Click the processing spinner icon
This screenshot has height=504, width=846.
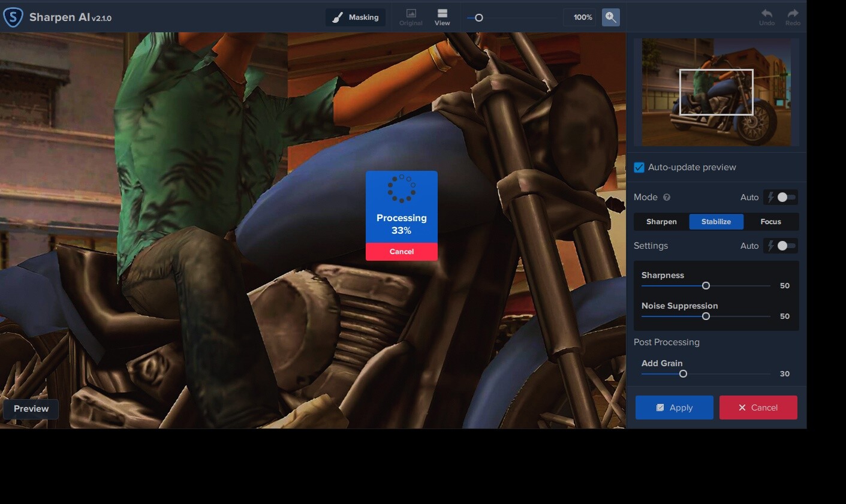click(402, 189)
